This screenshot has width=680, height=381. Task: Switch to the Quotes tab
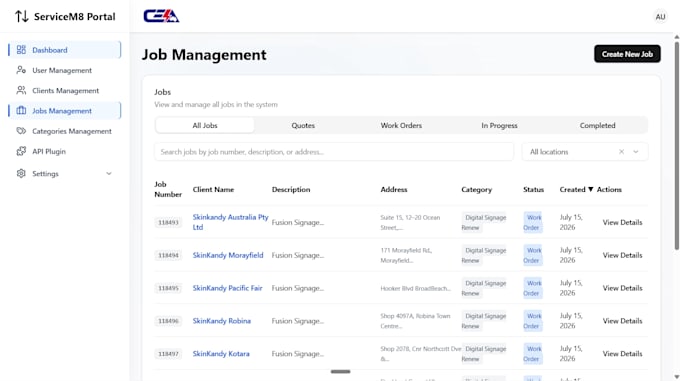click(x=303, y=125)
